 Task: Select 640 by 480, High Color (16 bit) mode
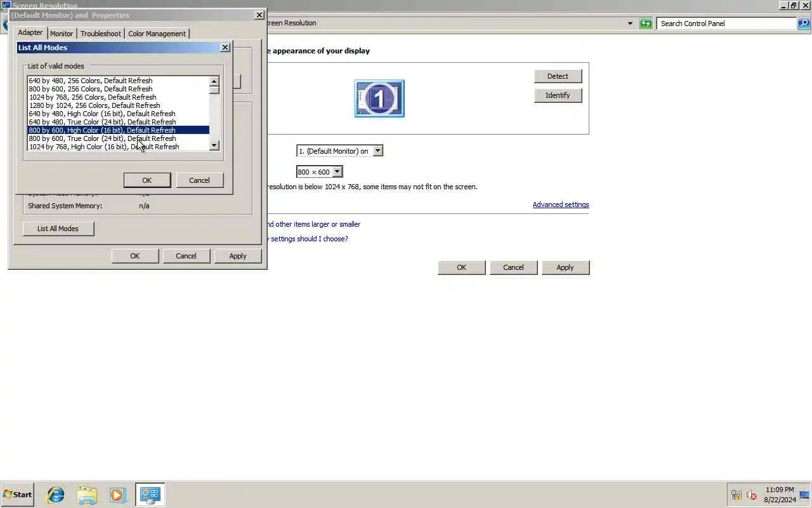[118, 114]
